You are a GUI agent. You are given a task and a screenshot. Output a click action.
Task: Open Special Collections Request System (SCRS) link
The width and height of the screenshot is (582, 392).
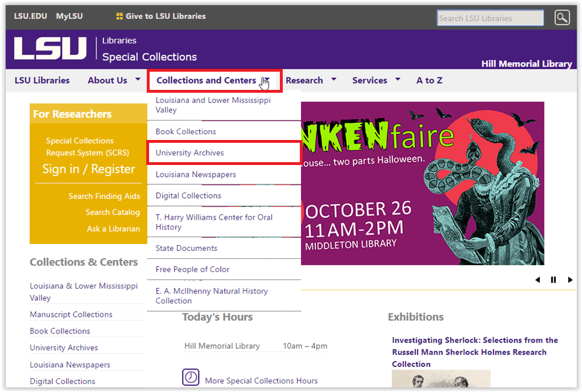point(88,147)
